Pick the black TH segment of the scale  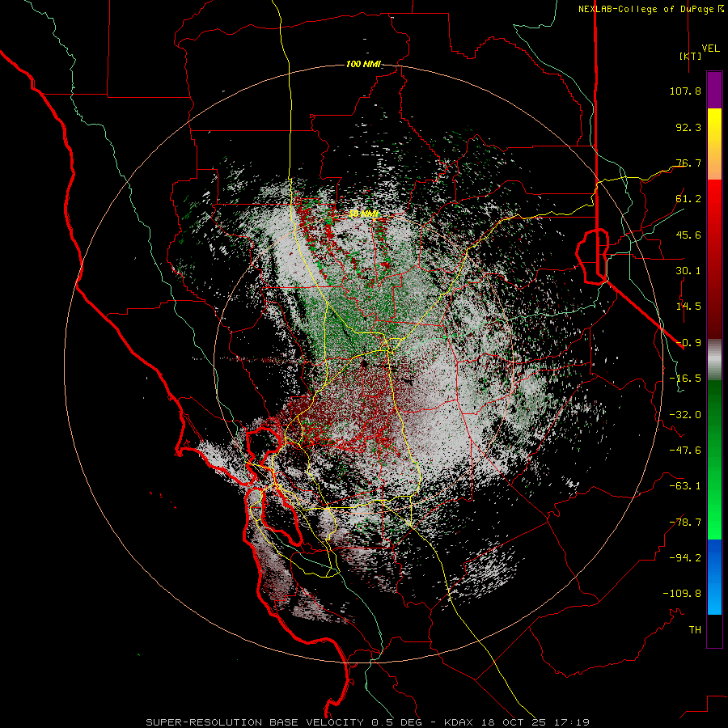point(714,630)
